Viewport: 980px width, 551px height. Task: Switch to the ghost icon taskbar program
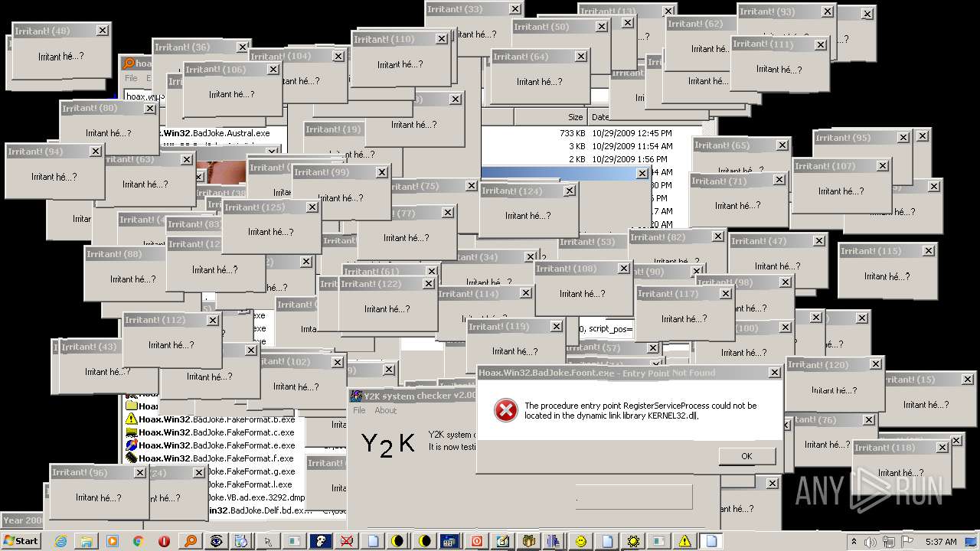pyautogui.click(x=321, y=541)
